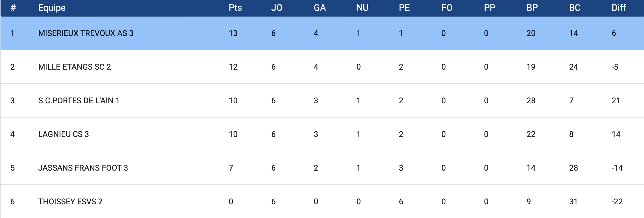Screen dimensions: 644x218
Task: Click the BC column header
Action: [575, 8]
